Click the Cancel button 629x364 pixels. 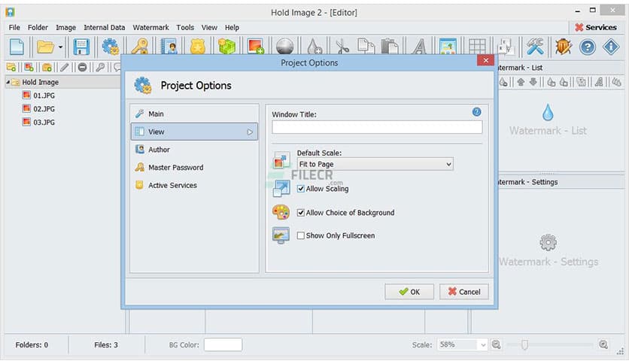click(463, 292)
